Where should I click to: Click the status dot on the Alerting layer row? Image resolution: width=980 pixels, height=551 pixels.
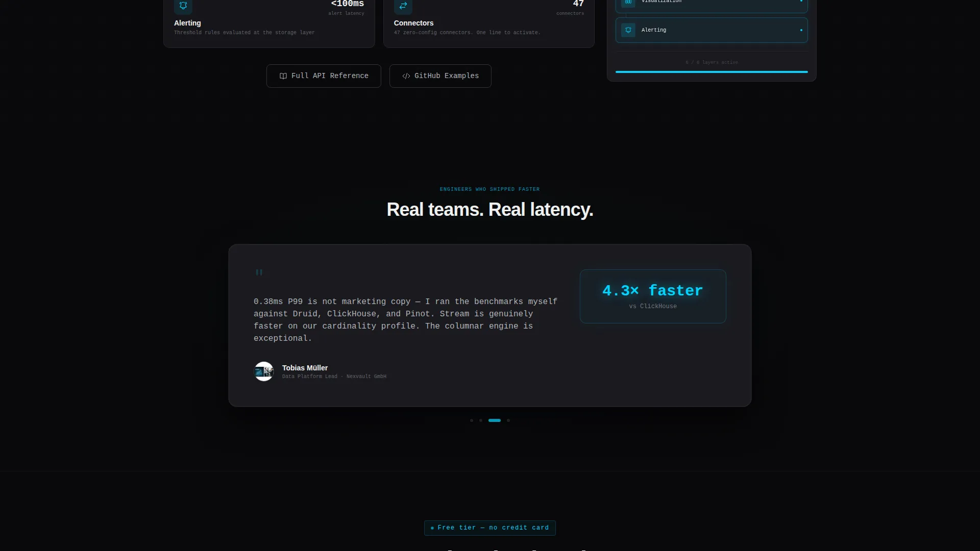click(801, 30)
